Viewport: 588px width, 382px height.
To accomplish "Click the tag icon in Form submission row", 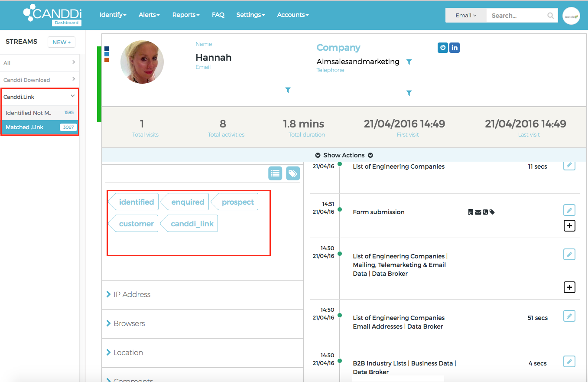I will tap(492, 212).
